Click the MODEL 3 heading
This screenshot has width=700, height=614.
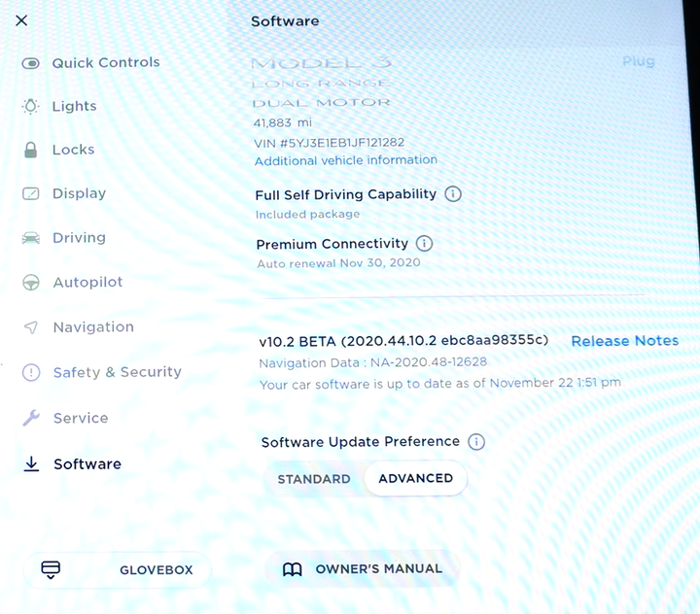coord(322,63)
